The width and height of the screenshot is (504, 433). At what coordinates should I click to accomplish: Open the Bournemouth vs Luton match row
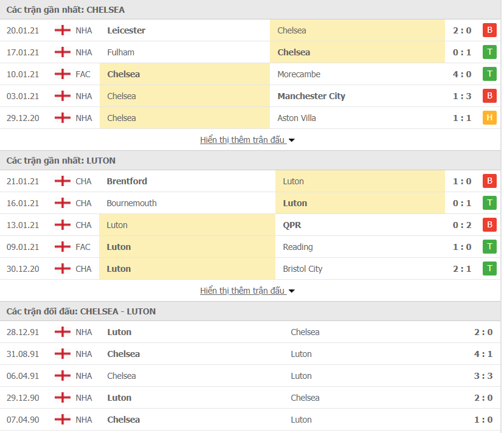point(250,203)
